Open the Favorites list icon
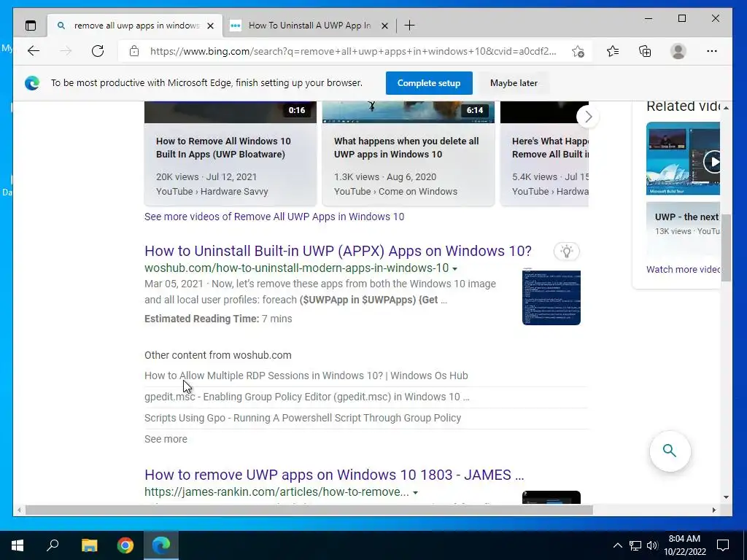 click(613, 51)
